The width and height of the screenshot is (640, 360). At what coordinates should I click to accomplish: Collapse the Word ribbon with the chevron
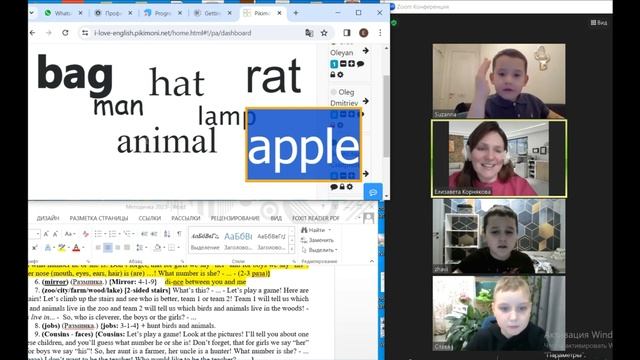coord(371,261)
